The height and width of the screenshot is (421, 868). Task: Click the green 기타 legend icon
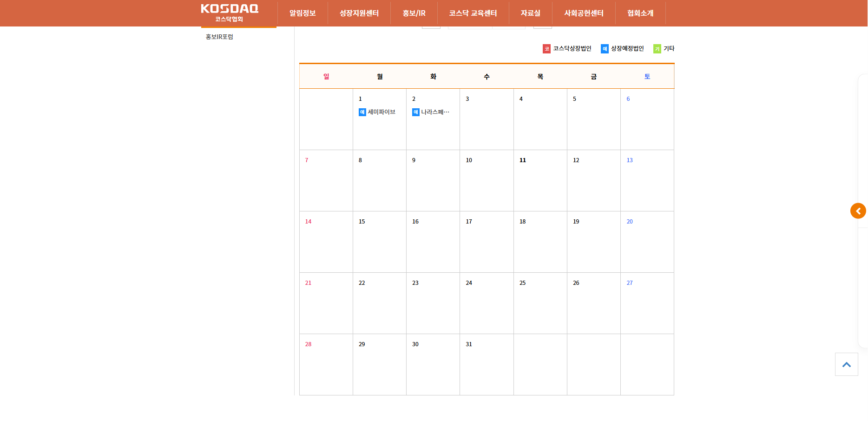click(657, 49)
